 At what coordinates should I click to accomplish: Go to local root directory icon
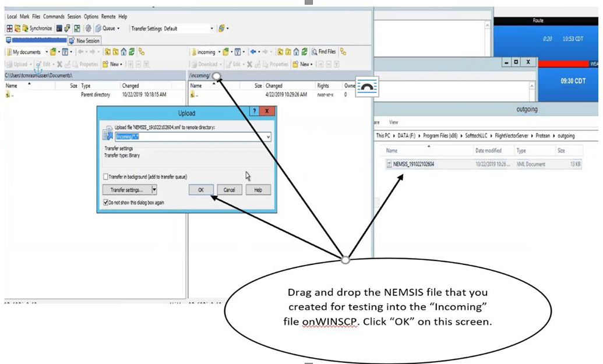point(115,52)
